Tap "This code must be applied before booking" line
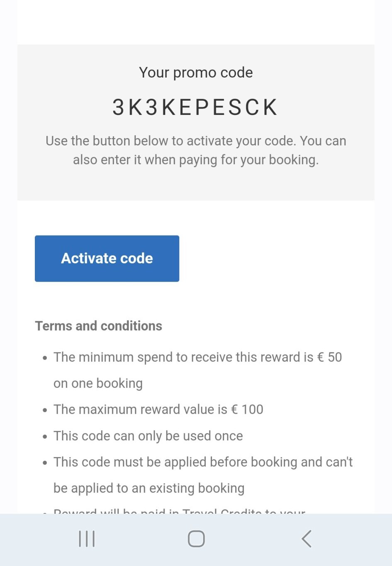 203,462
